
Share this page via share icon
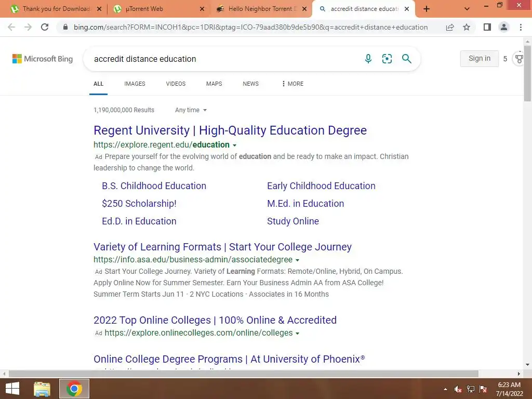[x=450, y=27]
